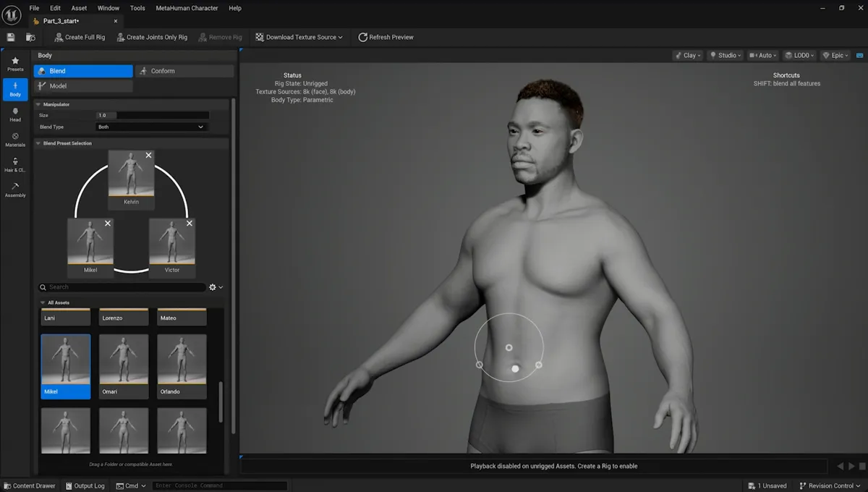Open the Clay render mode dropdown

tap(687, 55)
